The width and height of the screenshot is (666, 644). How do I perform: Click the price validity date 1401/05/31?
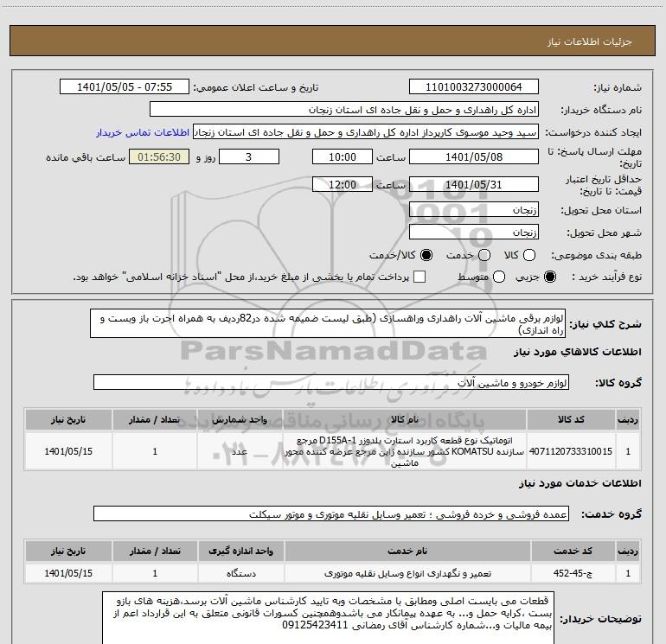tap(474, 185)
